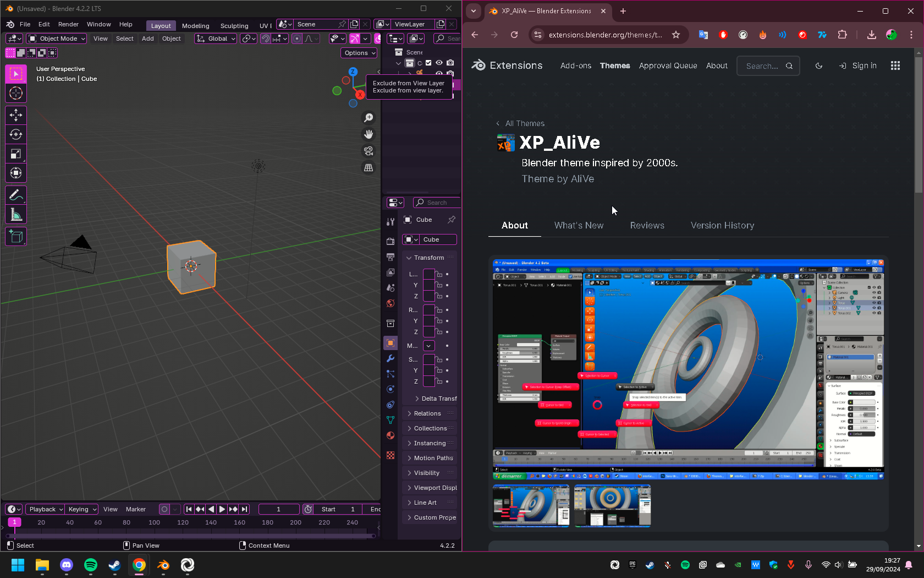Open Blender's Render menu
Screen dimensions: 924x578
pyautogui.click(x=68, y=24)
